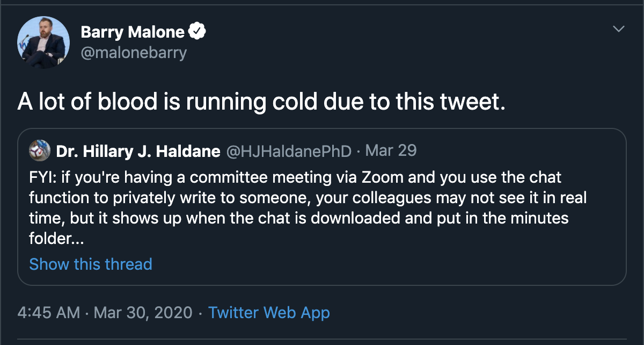Image resolution: width=644 pixels, height=345 pixels.
Task: Open the Twitter Web App link
Action: click(x=269, y=312)
